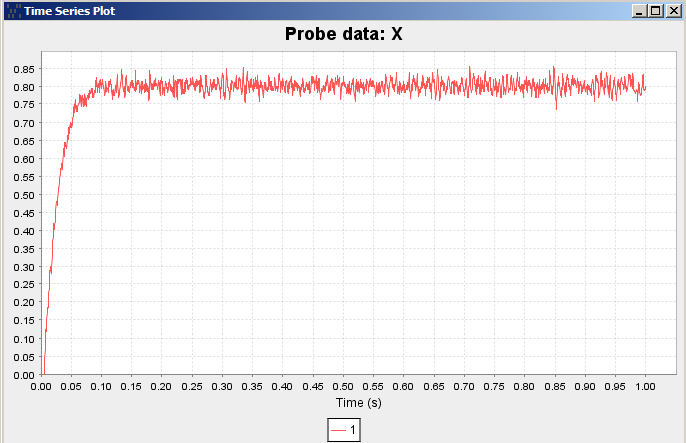686x443 pixels.
Task: Click the legend entry for series 1
Action: tap(344, 430)
